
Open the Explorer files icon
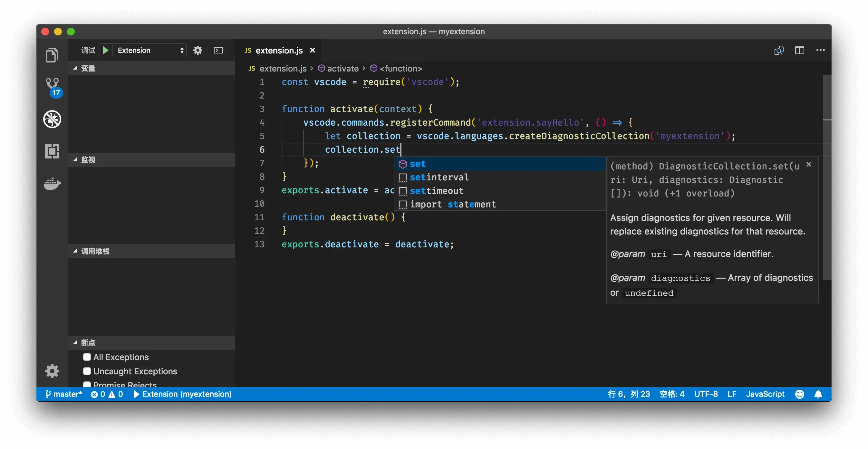click(52, 55)
